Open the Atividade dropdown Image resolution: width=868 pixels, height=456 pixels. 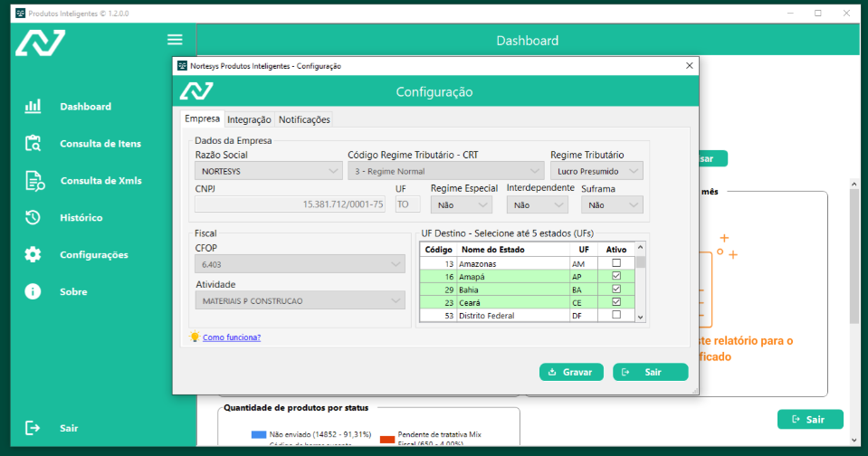(300, 300)
